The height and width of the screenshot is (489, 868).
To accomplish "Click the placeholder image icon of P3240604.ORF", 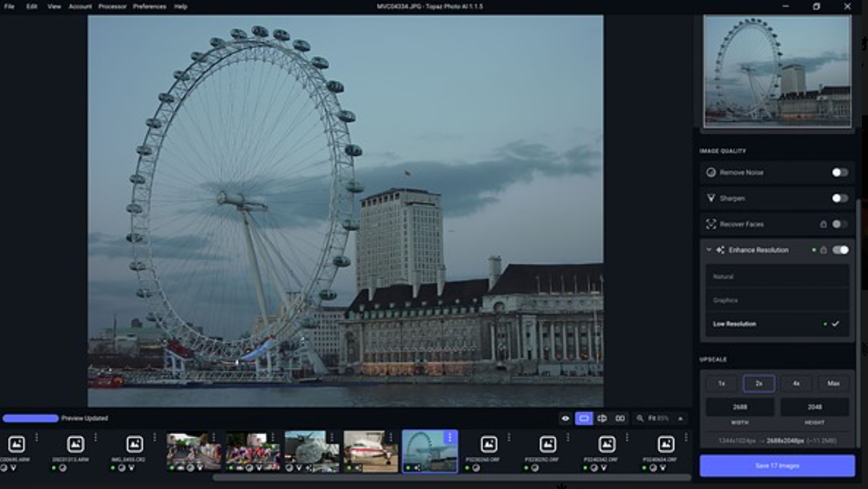I will tap(666, 444).
